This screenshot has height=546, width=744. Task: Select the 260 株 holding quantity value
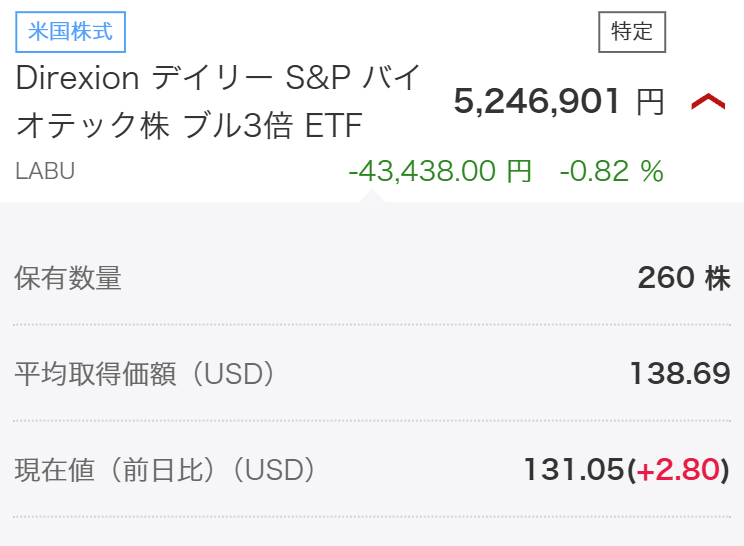683,278
